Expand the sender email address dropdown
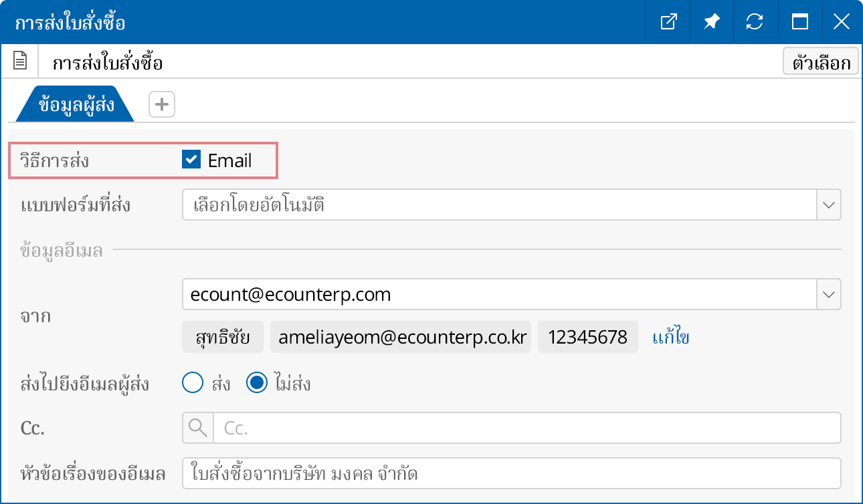Viewport: 863px width, 504px height. 830,294
